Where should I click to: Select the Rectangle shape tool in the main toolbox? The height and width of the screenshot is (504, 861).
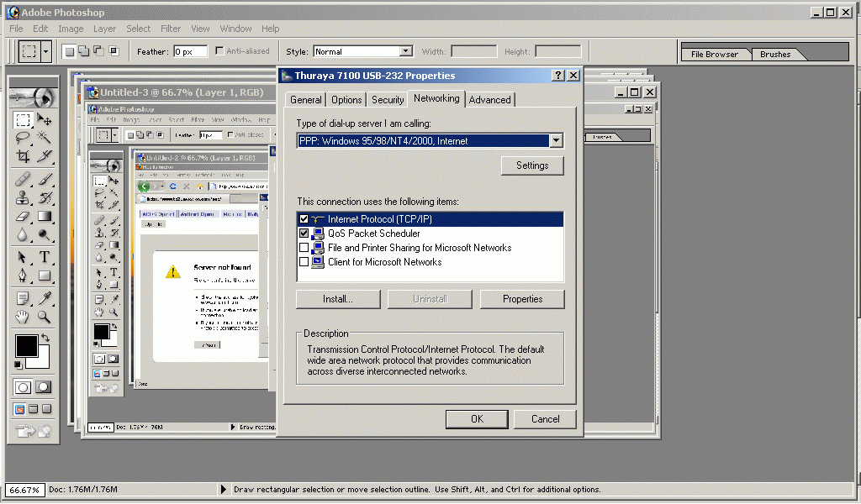[45, 276]
